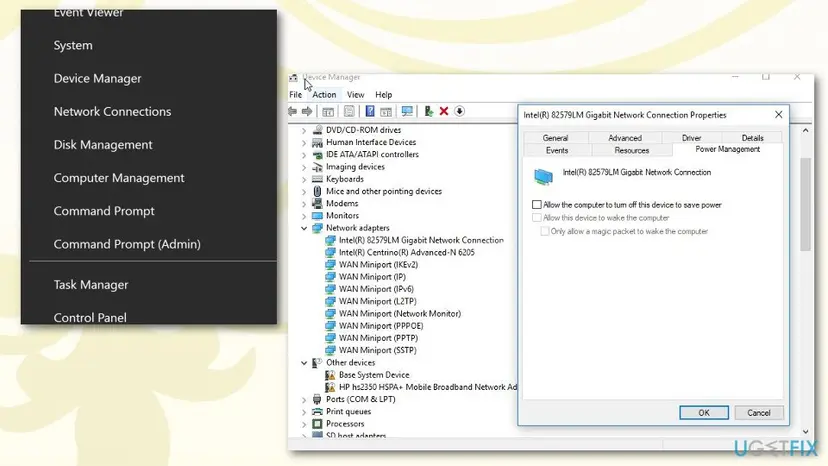The image size is (828, 466).
Task: Select Network Connections in the Win+X menu
Action: click(112, 111)
